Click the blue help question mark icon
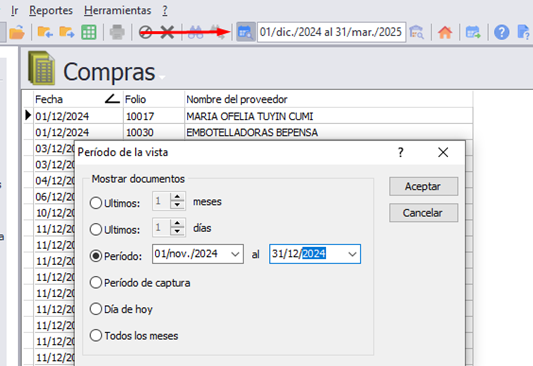533x366 pixels. coord(501,33)
